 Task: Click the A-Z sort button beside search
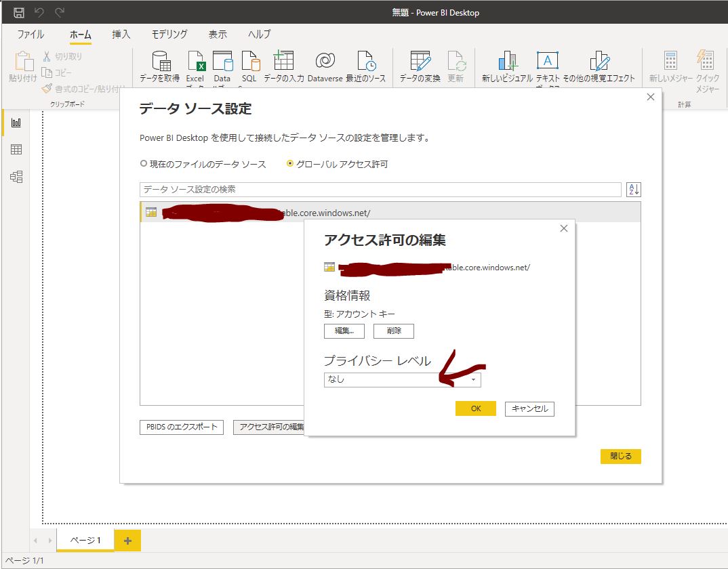tap(633, 190)
